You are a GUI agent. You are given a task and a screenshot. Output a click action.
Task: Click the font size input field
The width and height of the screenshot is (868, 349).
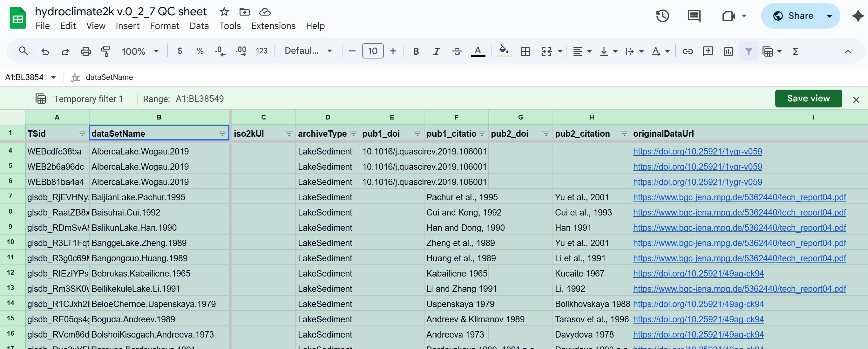click(372, 51)
